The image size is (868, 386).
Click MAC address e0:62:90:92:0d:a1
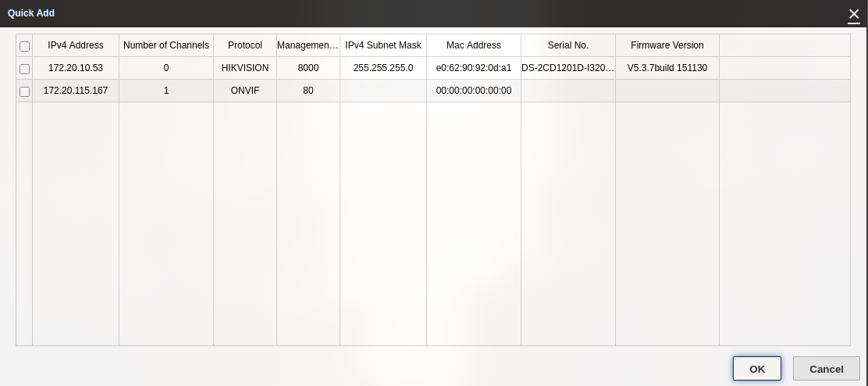[474, 68]
